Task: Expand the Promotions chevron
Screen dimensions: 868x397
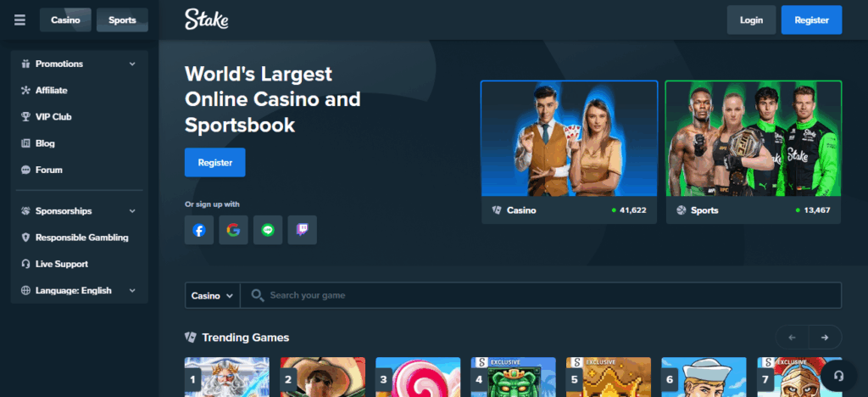Action: pyautogui.click(x=132, y=64)
